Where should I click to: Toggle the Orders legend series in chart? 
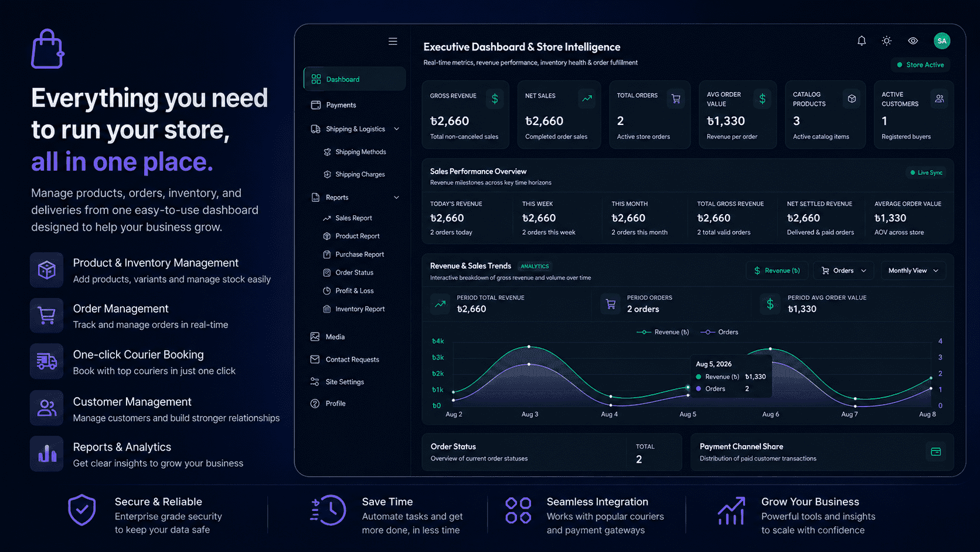pos(720,332)
